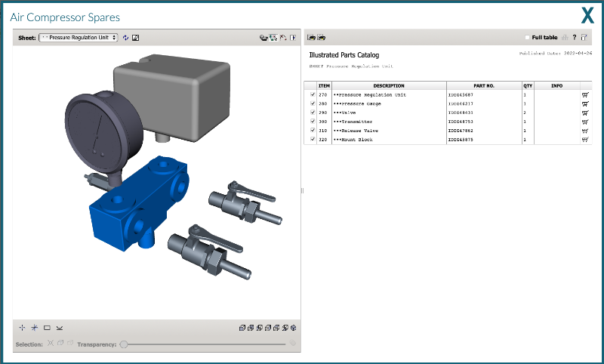Screen dimensions: 604x364
Task: Click the cart icon in the Transmitter row
Action: coord(586,122)
